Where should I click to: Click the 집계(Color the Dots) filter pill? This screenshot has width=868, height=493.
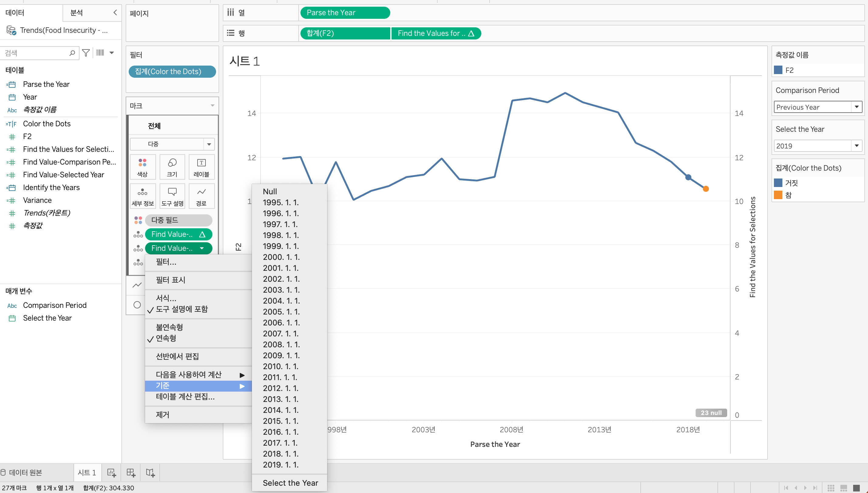tap(172, 71)
